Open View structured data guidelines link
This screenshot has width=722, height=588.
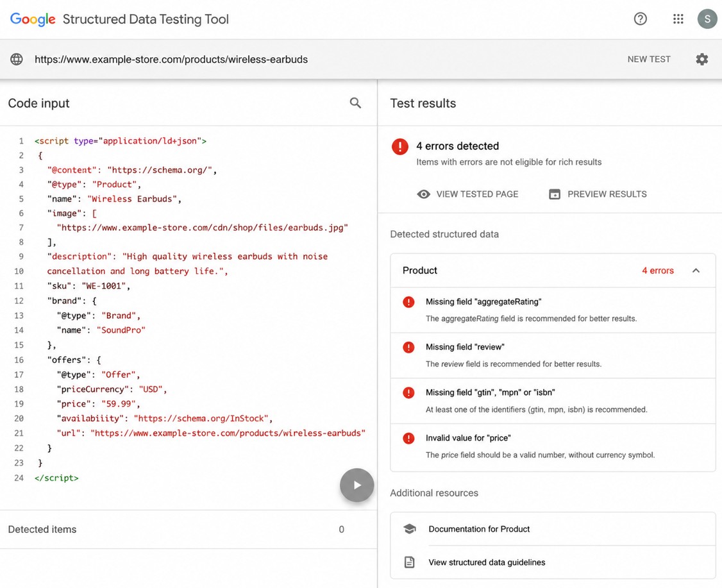[x=487, y=562]
